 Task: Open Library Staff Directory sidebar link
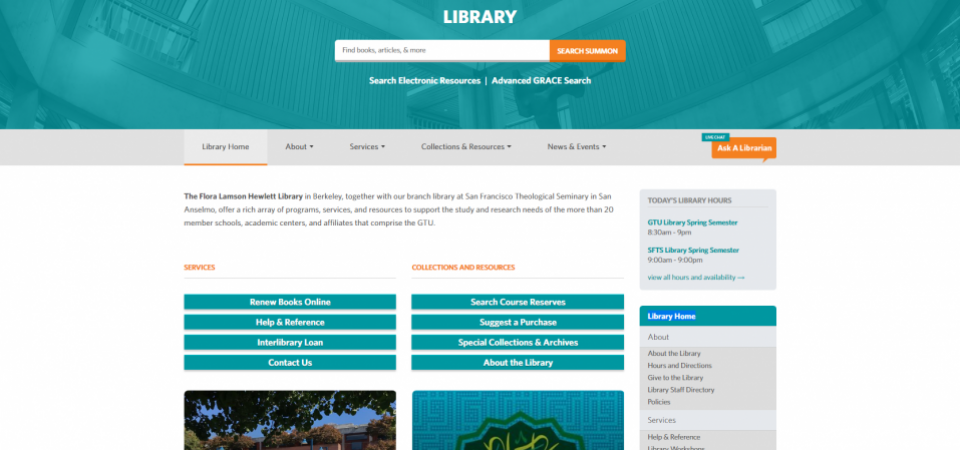point(681,389)
